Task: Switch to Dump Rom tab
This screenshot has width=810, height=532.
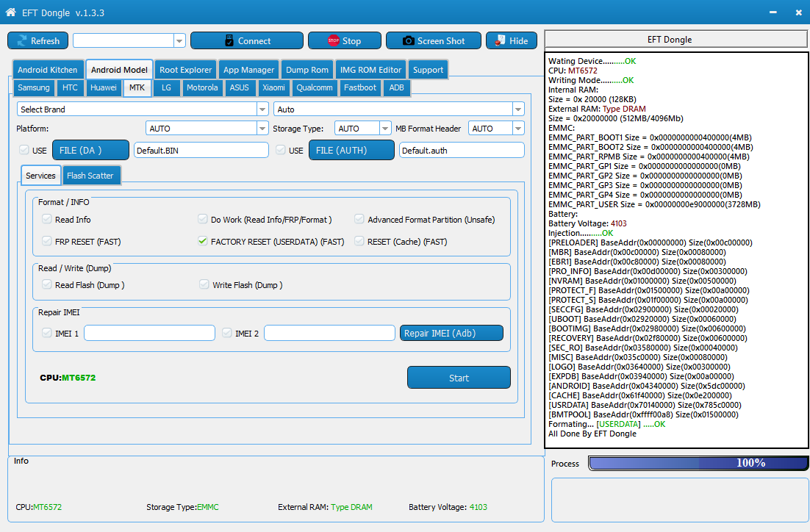Action: [x=307, y=70]
